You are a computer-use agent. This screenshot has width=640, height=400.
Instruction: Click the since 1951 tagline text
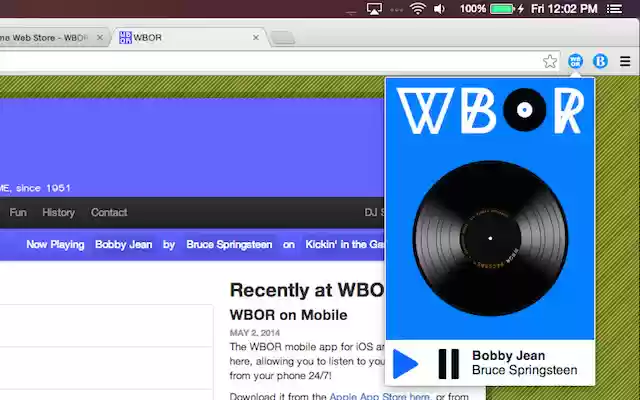[x=43, y=188]
